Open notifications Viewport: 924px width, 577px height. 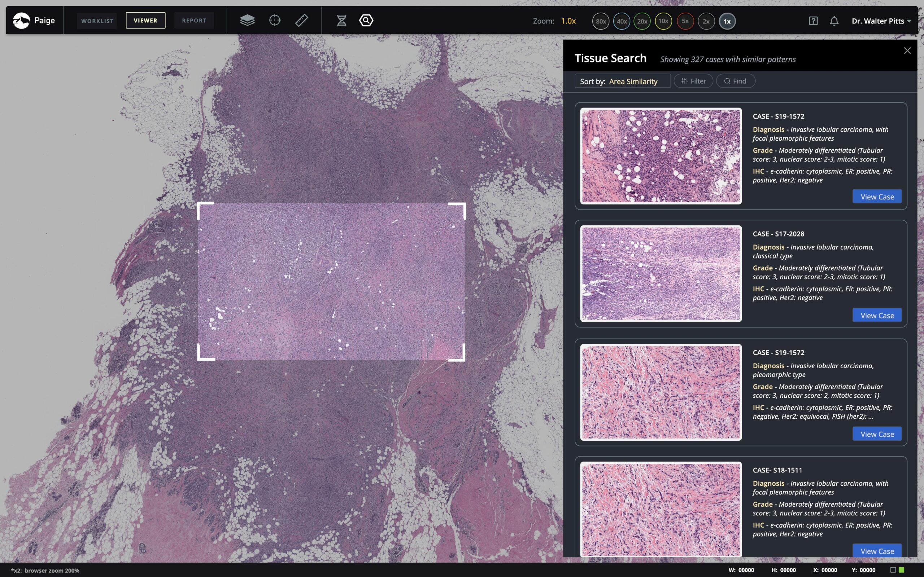coord(834,21)
